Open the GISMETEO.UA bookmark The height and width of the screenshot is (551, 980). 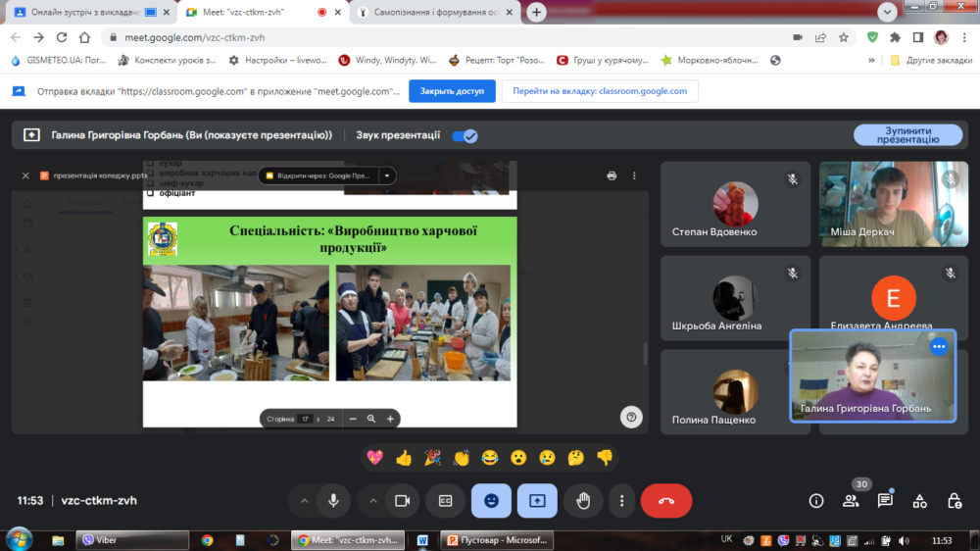pyautogui.click(x=59, y=61)
